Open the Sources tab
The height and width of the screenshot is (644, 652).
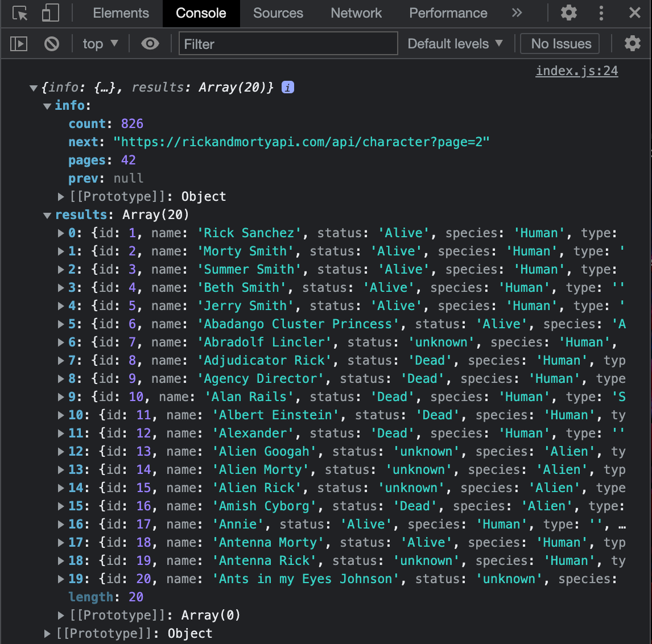(278, 13)
